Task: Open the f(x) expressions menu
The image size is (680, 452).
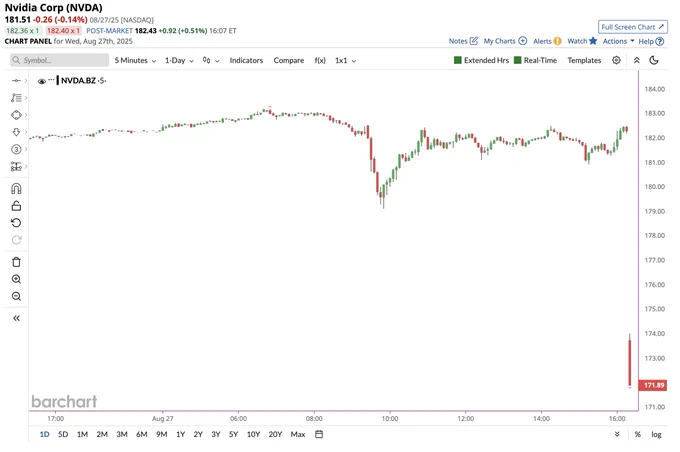Action: click(x=320, y=60)
